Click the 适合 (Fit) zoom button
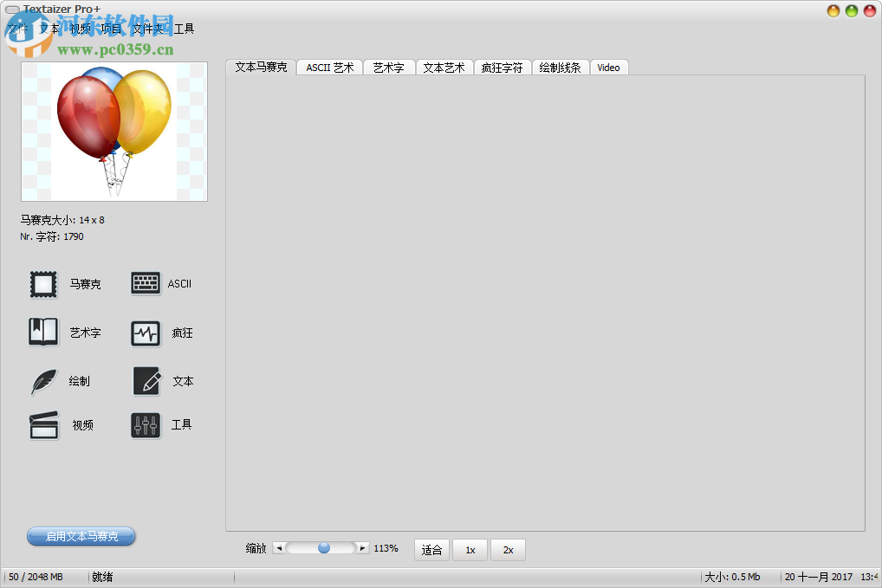This screenshot has width=882, height=588. (431, 549)
